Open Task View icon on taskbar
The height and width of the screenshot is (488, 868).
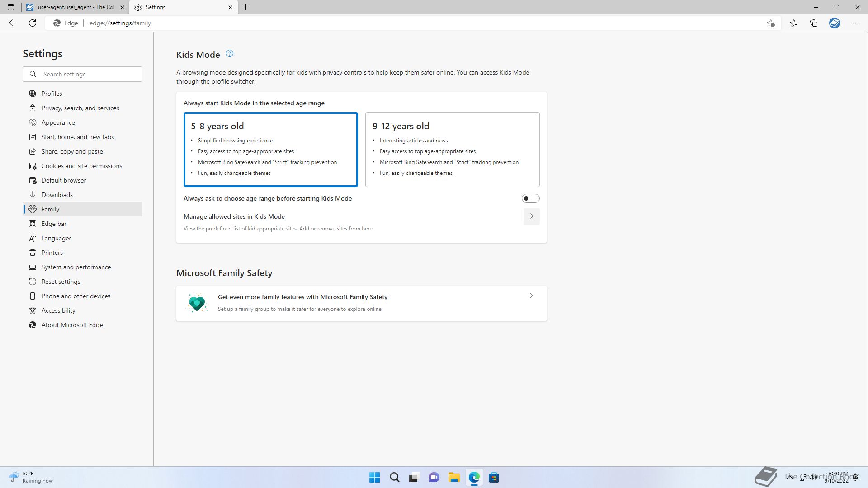(x=414, y=478)
